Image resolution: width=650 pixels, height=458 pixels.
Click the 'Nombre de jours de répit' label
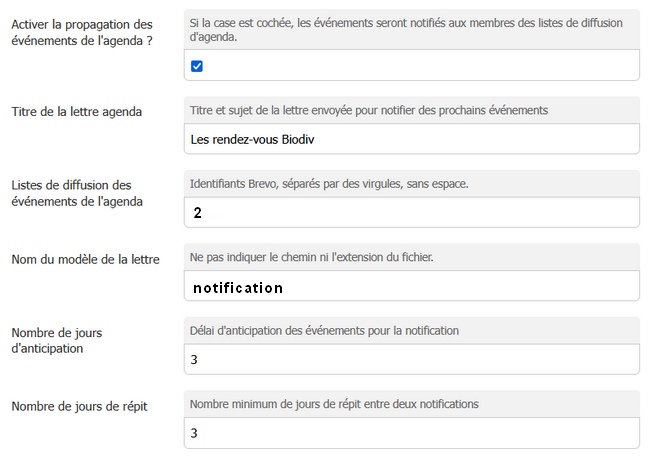79,406
